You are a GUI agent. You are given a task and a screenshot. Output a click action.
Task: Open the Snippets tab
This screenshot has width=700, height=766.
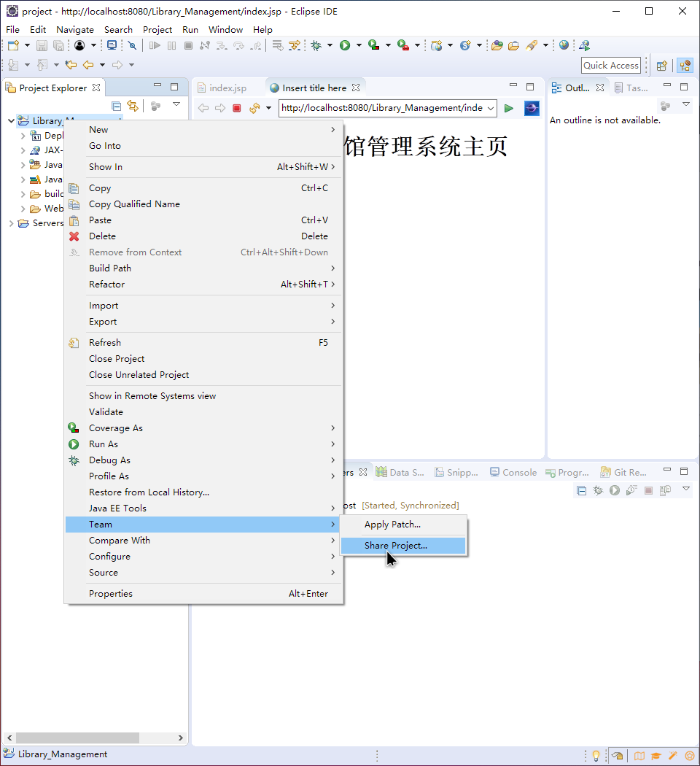pyautogui.click(x=456, y=473)
